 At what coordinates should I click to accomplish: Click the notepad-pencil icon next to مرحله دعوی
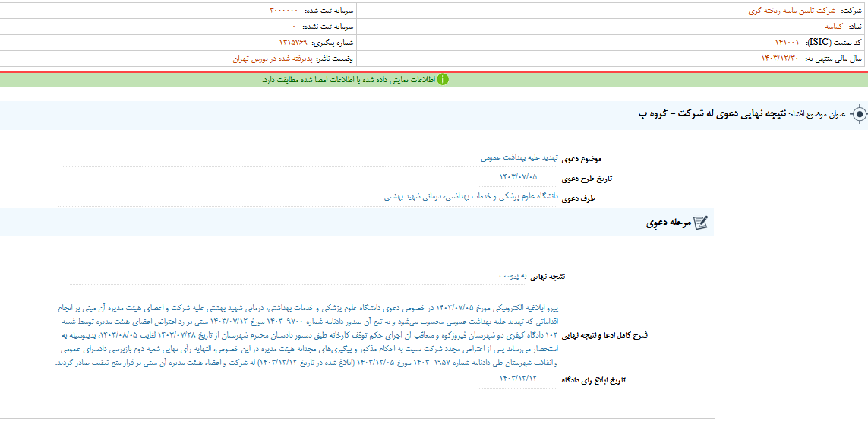coord(700,223)
